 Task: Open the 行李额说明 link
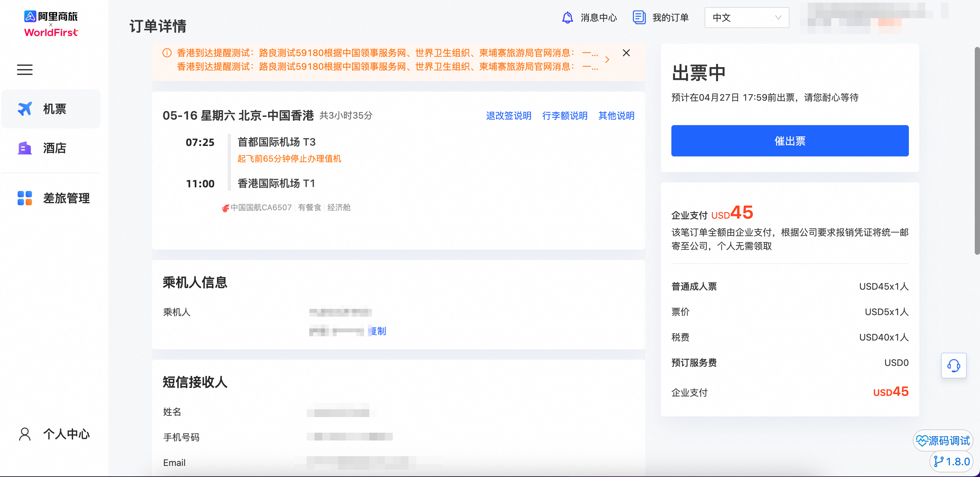[x=565, y=116]
